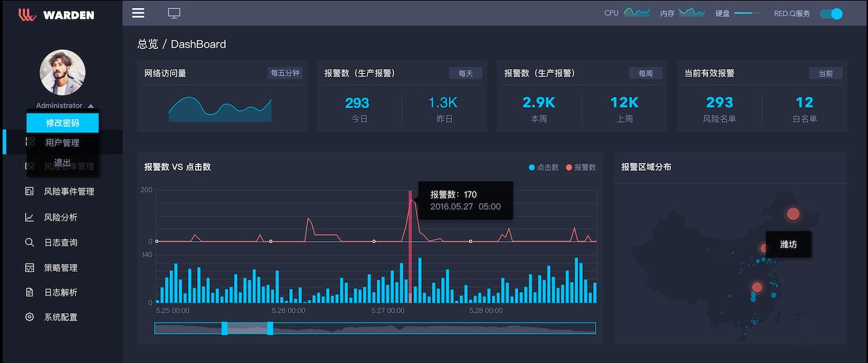The image size is (868, 363).
Task: Toggle the hamburger menu icon
Action: coord(138,13)
